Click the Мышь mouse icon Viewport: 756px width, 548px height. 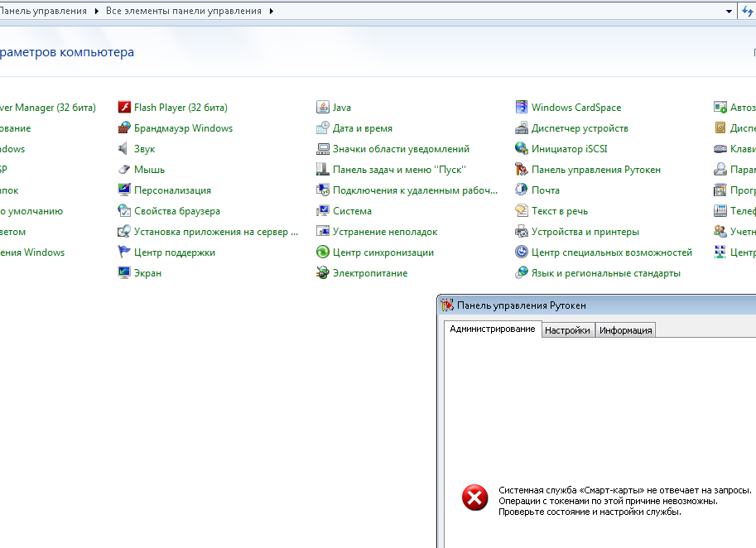pos(124,170)
